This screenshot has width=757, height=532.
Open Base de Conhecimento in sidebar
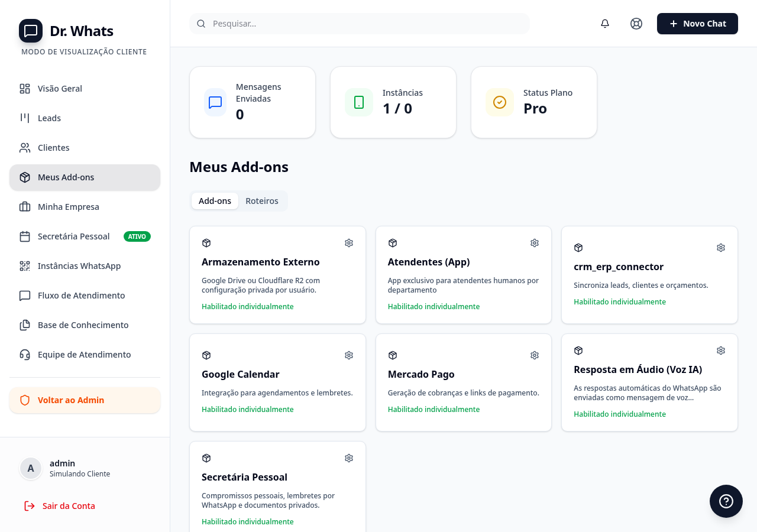85,325
